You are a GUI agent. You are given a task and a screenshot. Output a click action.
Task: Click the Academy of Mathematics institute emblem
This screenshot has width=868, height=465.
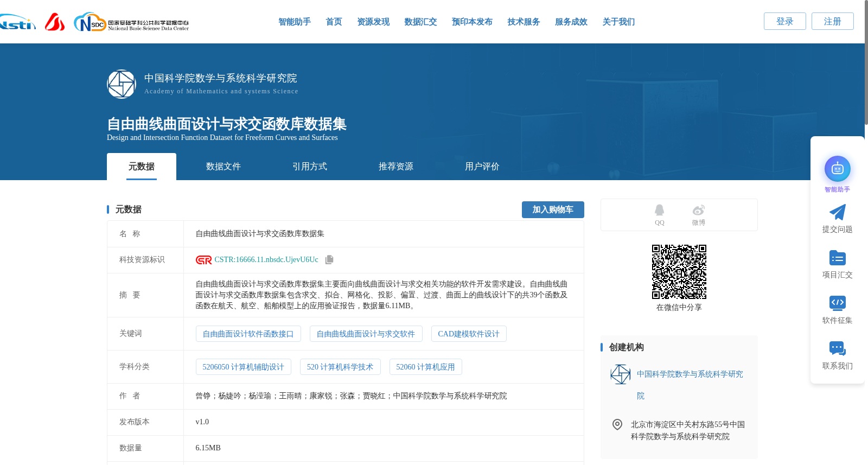(x=122, y=84)
